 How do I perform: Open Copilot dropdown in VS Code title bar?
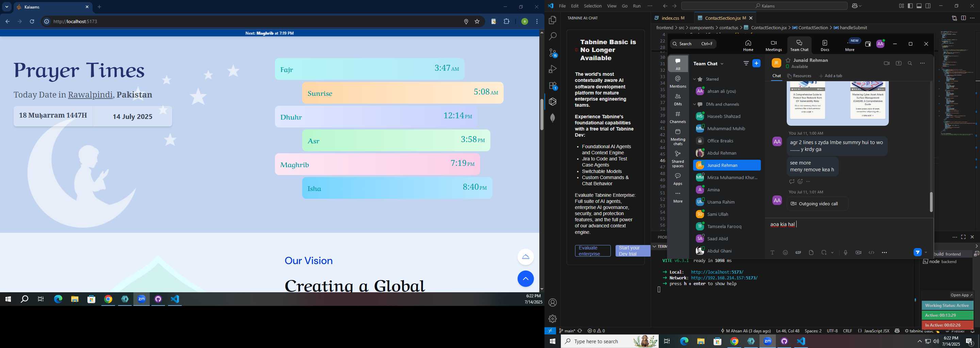pyautogui.click(x=861, y=6)
